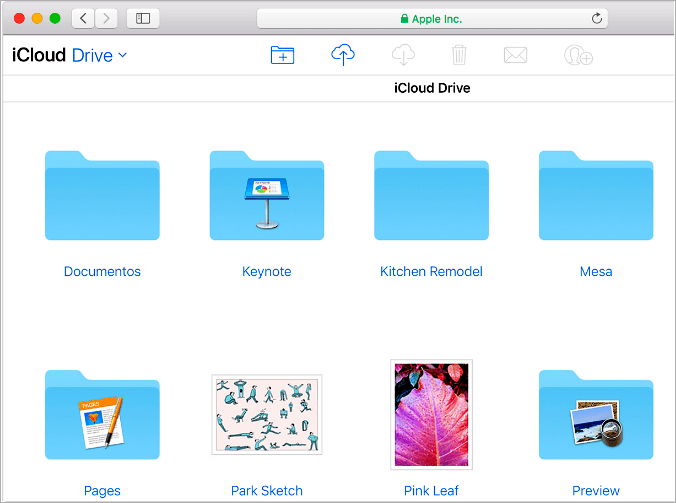Click the email envelope icon
The width and height of the screenshot is (676, 503).
pos(515,55)
